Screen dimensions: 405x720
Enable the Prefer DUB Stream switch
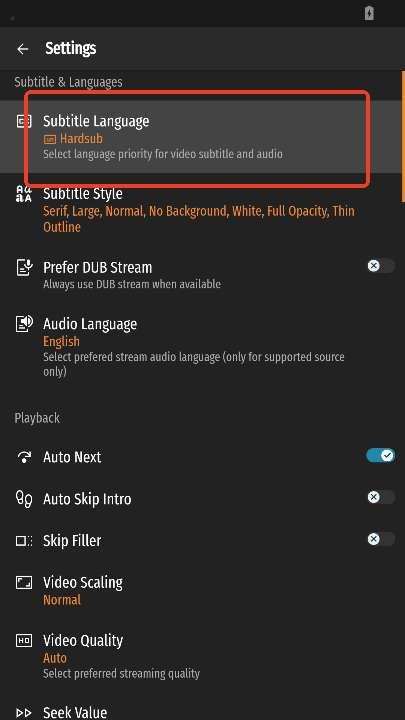click(381, 266)
